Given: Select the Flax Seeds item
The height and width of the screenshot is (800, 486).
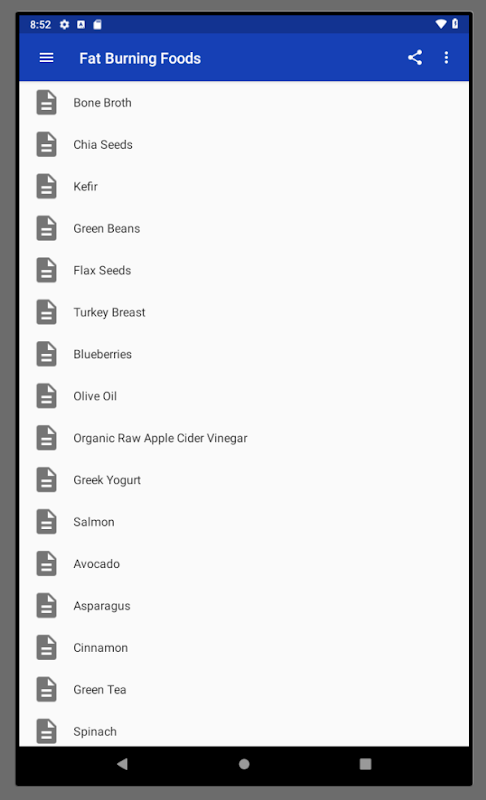Looking at the screenshot, I should tap(244, 270).
